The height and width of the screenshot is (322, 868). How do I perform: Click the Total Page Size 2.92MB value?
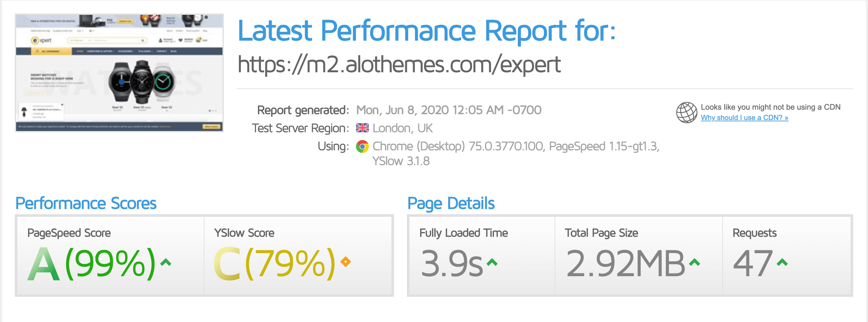(626, 263)
